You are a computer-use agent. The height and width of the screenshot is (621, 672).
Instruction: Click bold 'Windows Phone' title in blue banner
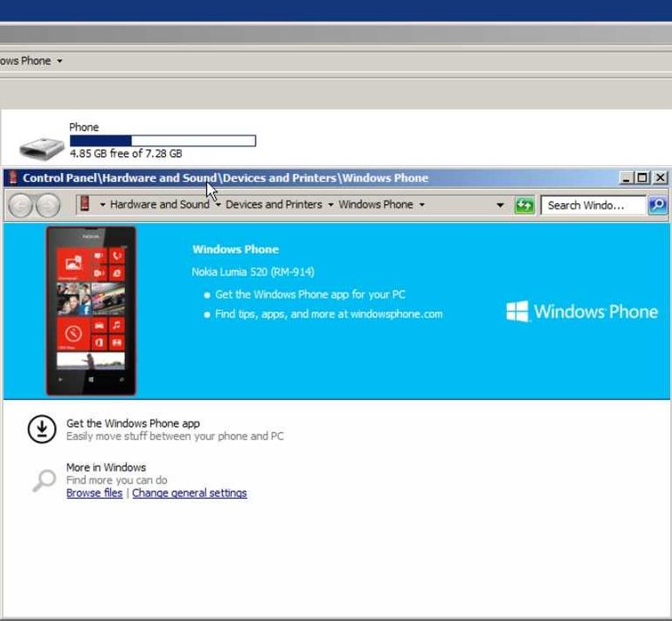[235, 249]
